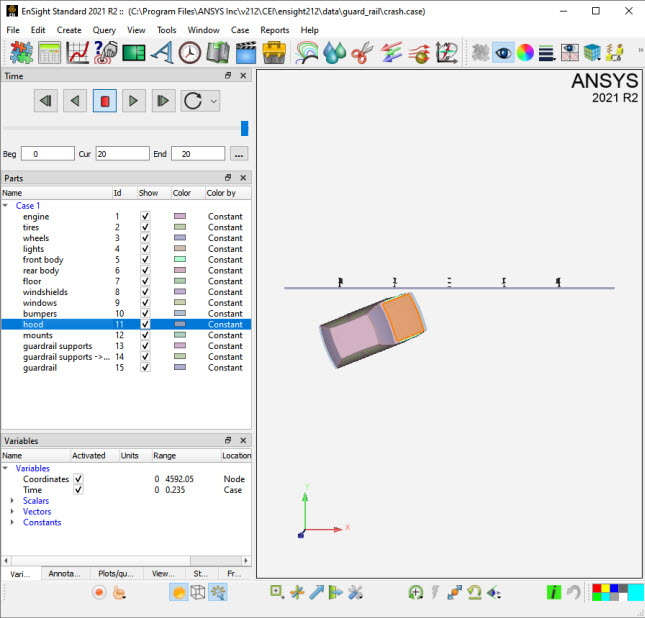Open the loop mode dropdown arrow
645x618 pixels.
coord(213,101)
